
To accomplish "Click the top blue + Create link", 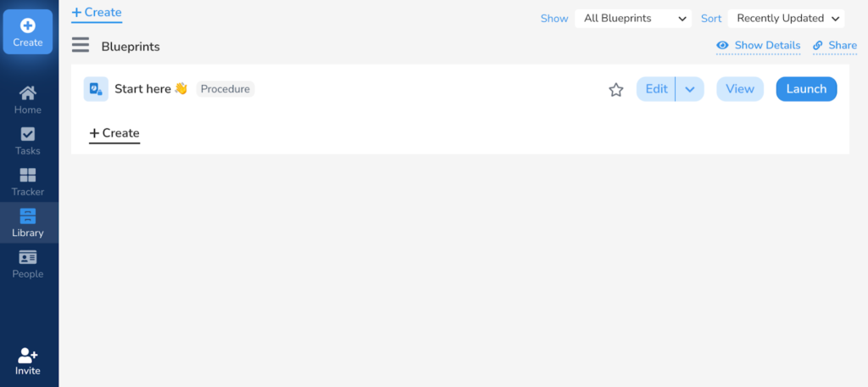I will [x=97, y=12].
